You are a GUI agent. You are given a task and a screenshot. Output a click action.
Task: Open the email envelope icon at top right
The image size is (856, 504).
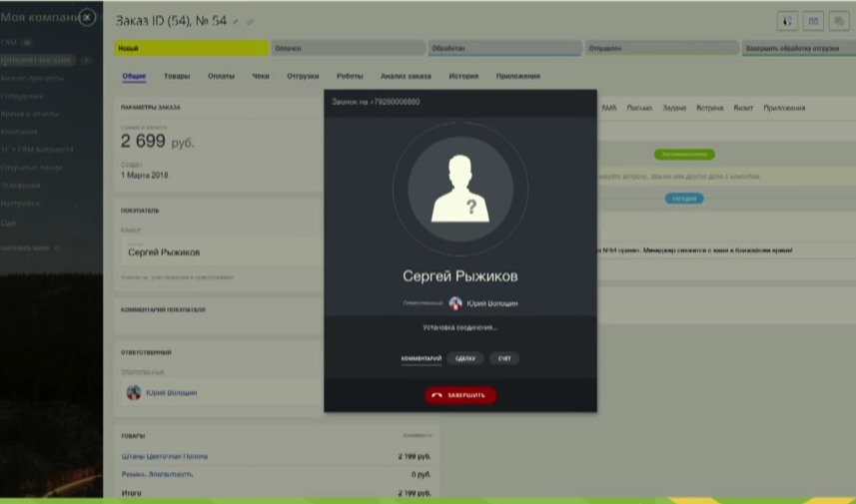click(x=813, y=21)
